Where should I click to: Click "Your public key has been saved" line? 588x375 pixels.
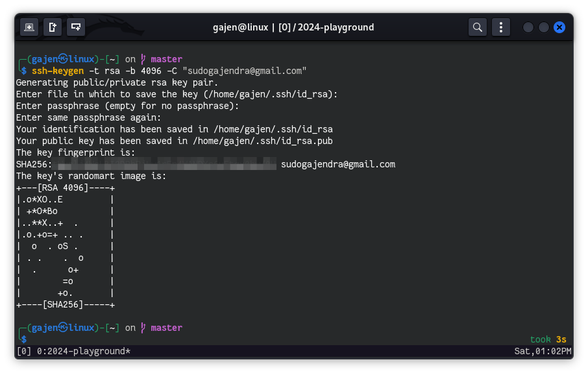coord(175,141)
